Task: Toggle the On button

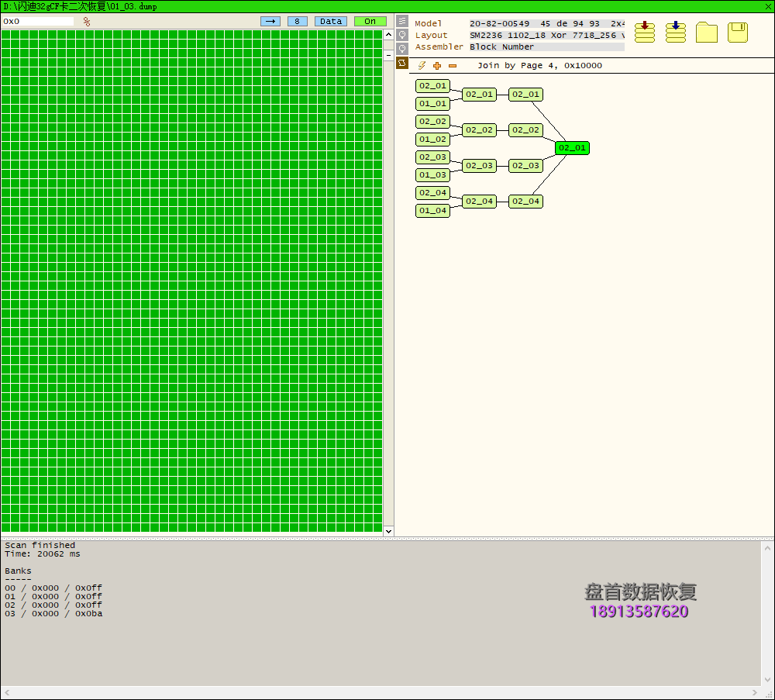Action: coord(370,21)
